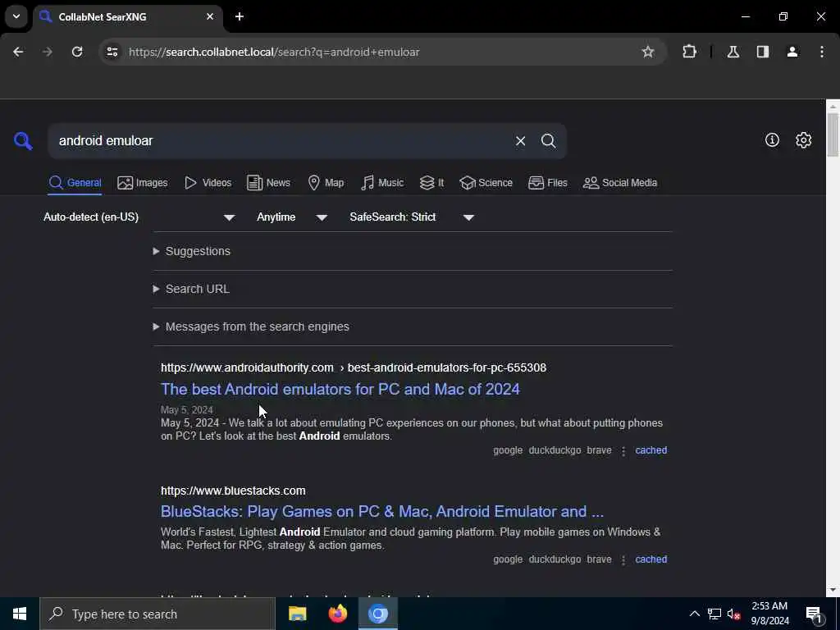This screenshot has height=630, width=840.
Task: Switch to the It tab
Action: [x=431, y=183]
